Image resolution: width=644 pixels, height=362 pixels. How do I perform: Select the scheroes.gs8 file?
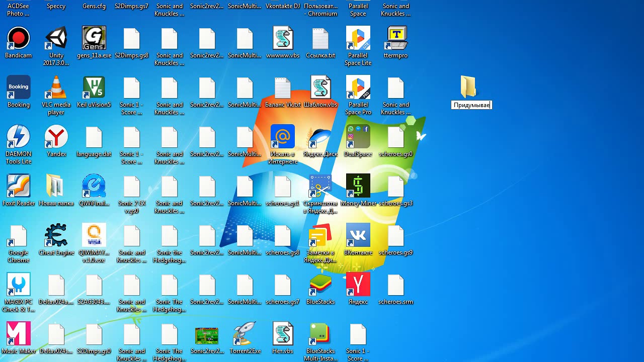coord(283,236)
